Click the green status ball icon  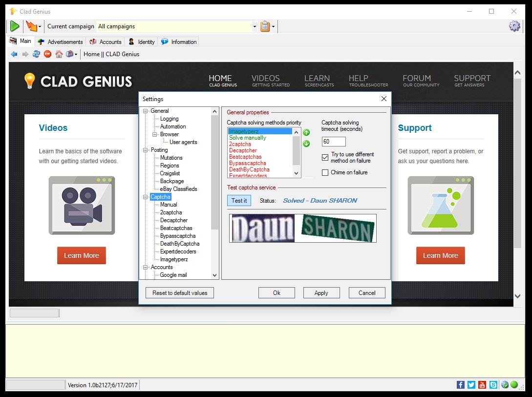pyautogui.click(x=514, y=384)
